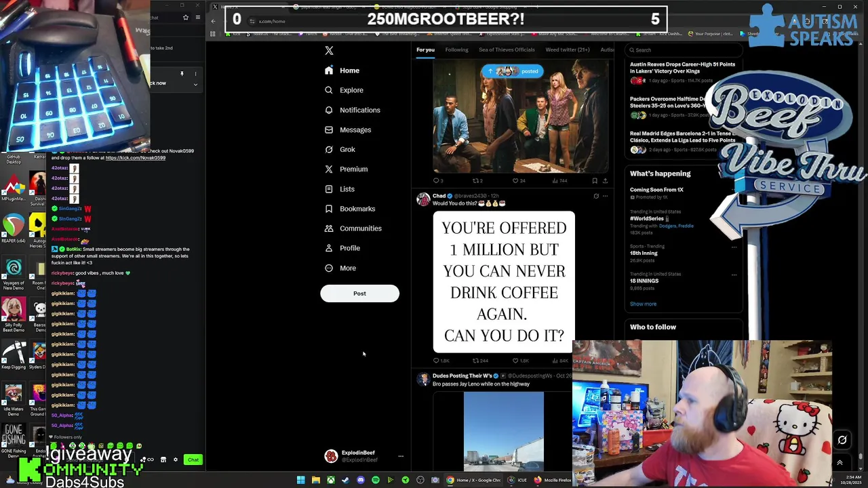
Task: Repost the movie still post
Action: pos(477,181)
